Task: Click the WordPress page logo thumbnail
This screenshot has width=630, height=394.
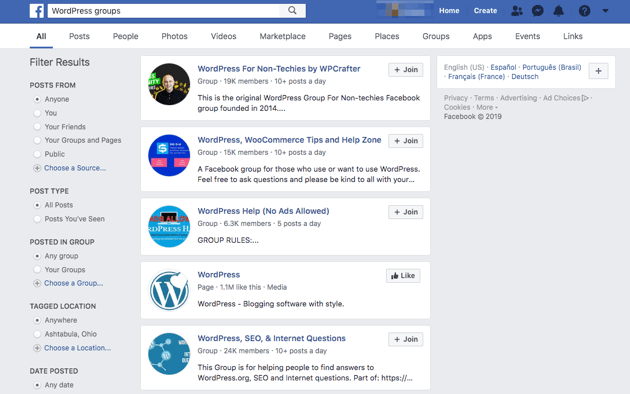Action: pyautogui.click(x=169, y=290)
